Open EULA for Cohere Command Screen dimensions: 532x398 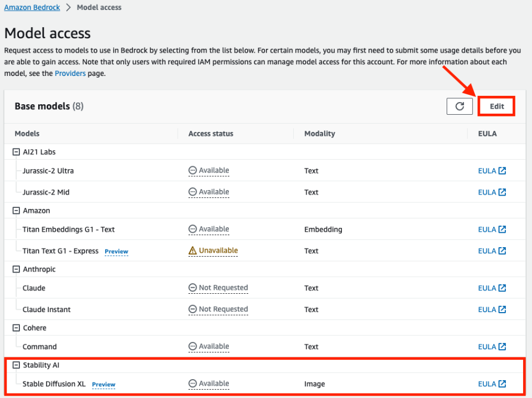(x=492, y=347)
